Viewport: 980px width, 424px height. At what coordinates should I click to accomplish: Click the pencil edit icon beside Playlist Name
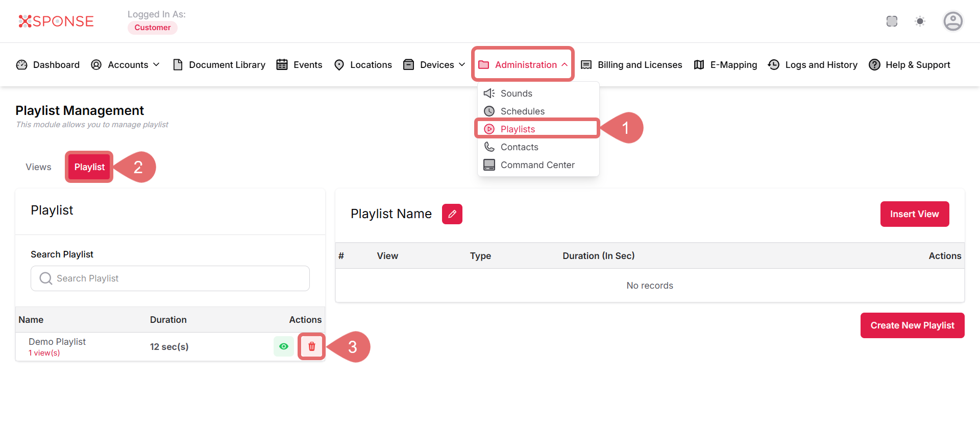[x=452, y=214]
